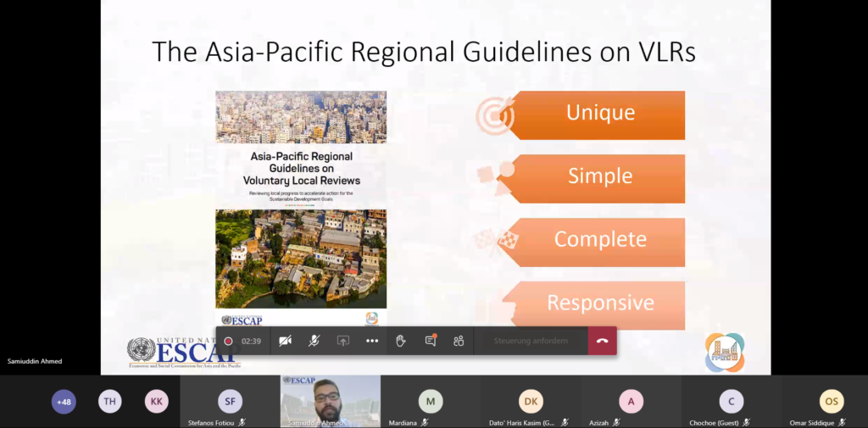Viewport: 868px width, 428px height.
Task: Select the KK participant avatar
Action: [156, 402]
